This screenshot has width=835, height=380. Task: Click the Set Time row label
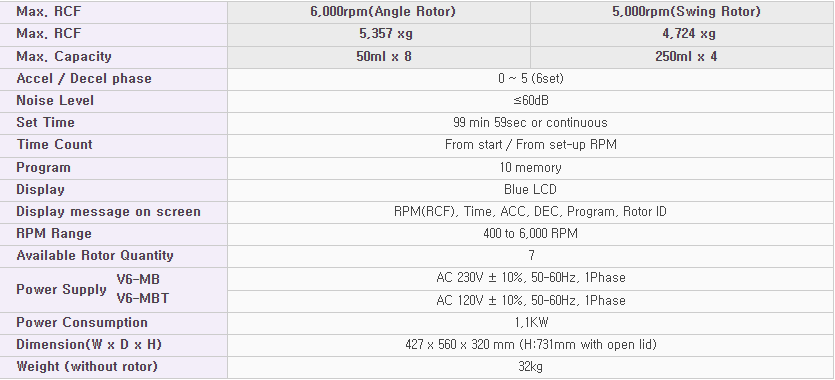[45, 123]
